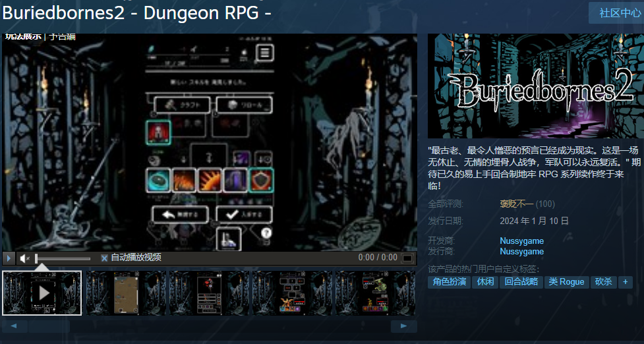Image resolution: width=644 pixels, height=344 pixels.
Task: Click the Buriedbornes2 header capsule image
Action: click(x=536, y=86)
